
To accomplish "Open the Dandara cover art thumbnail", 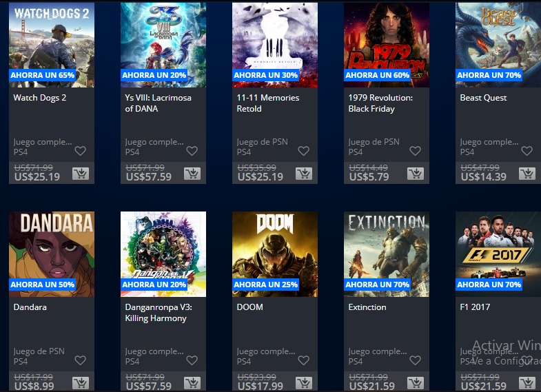I will tap(52, 254).
